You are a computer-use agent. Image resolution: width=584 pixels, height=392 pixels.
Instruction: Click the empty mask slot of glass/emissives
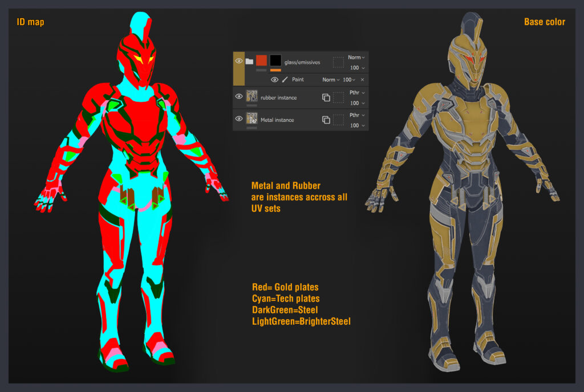click(x=338, y=62)
